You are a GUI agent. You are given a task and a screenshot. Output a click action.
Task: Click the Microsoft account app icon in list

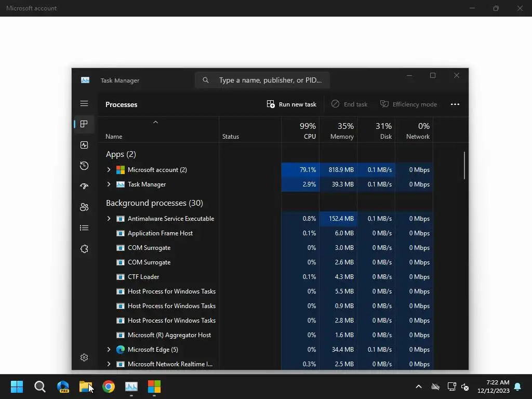coord(121,170)
